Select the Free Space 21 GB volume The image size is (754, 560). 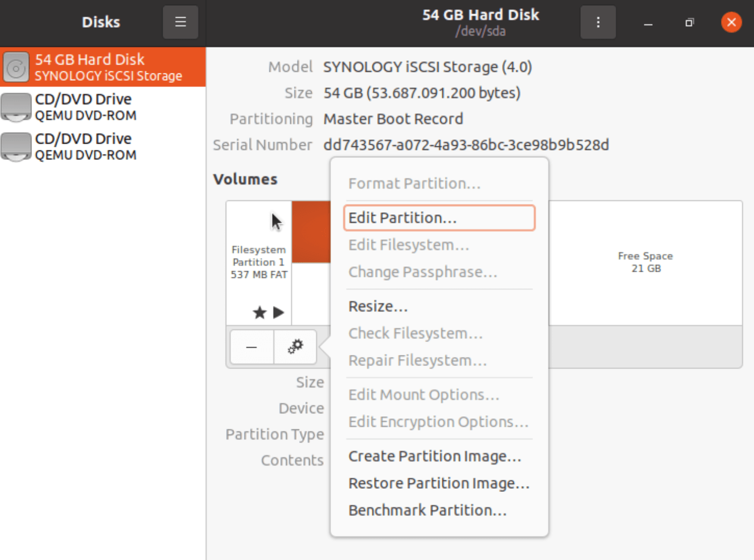tap(645, 262)
